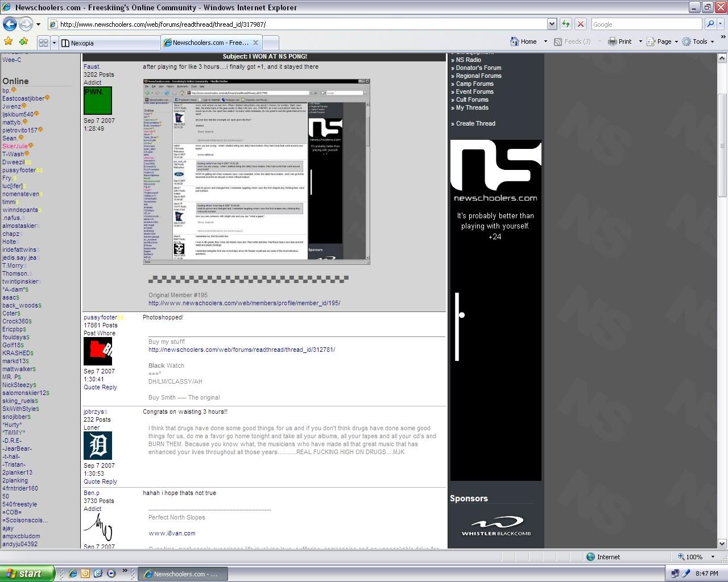Viewport: 728px width, 582px height.
Task: Click the red Stop loading icon
Action: pyautogui.click(x=580, y=24)
